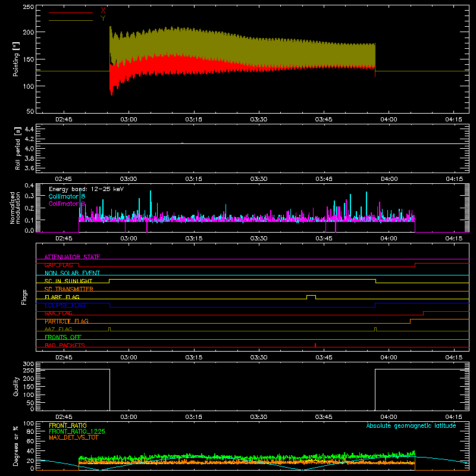Click the 250 tick on the Pointing axis
The height and width of the screenshot is (476, 476).
[x=29, y=7]
